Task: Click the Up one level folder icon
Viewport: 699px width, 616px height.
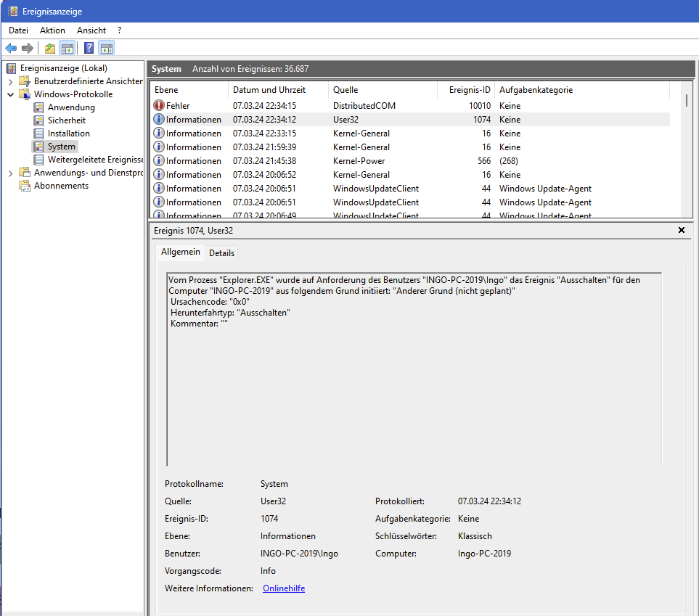Action: click(49, 49)
